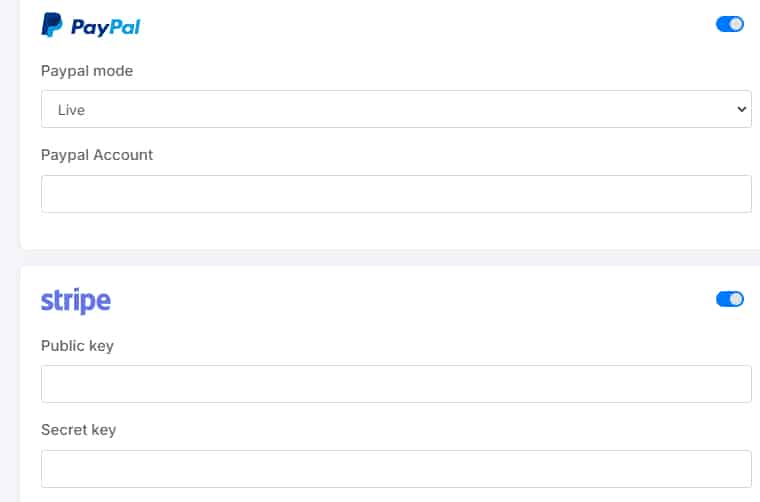Click gray gap between PayPal and Stripe cards
Screen dimensions: 760x502
click(x=396, y=257)
